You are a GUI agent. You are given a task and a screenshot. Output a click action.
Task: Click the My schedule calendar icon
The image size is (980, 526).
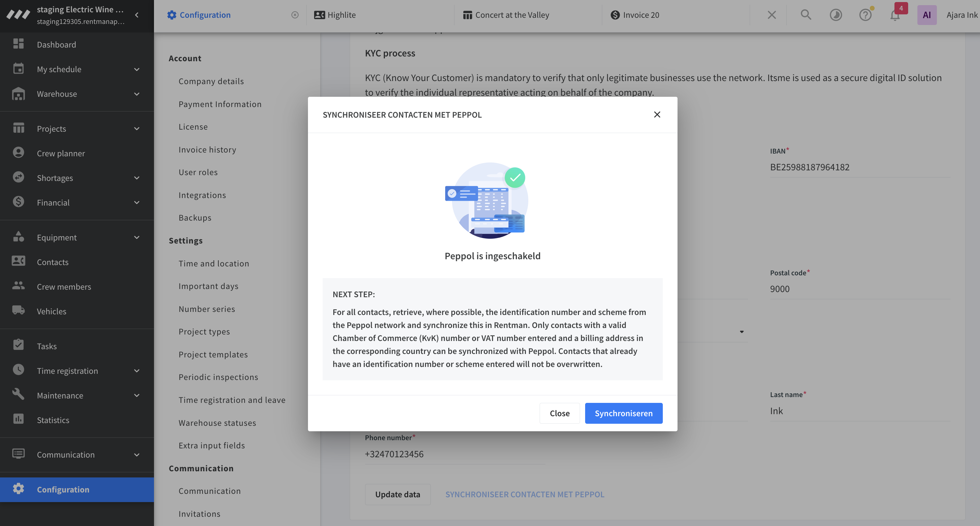point(18,69)
